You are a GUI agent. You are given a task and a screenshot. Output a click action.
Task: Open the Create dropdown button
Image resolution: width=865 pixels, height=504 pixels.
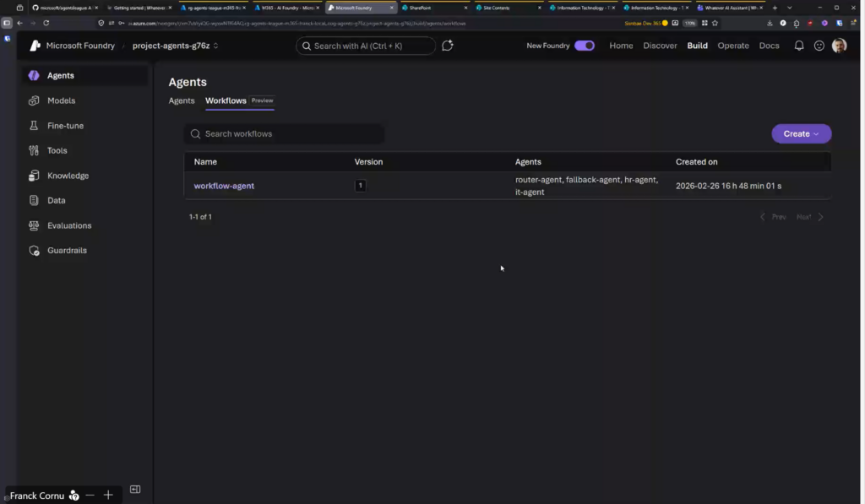pyautogui.click(x=801, y=134)
